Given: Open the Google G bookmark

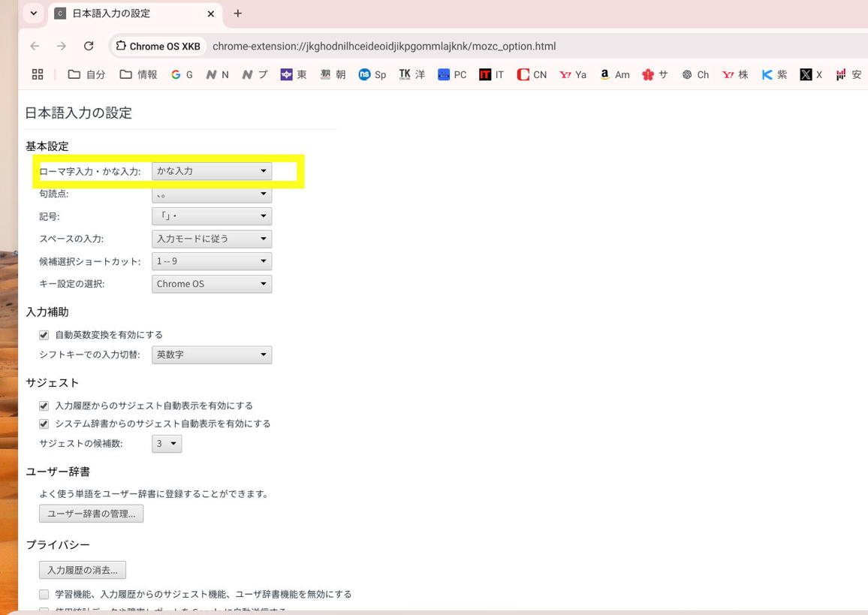Looking at the screenshot, I should click(x=182, y=74).
